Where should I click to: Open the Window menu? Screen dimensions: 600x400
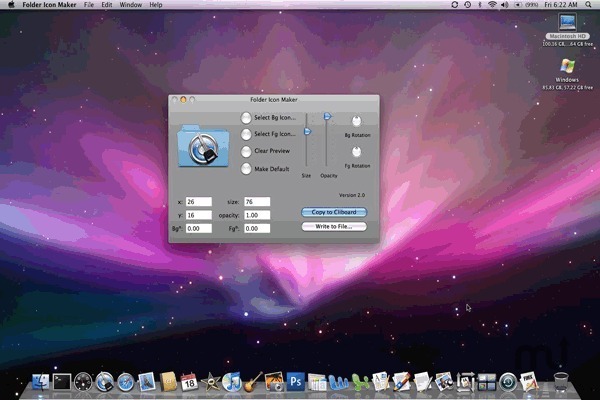point(129,5)
